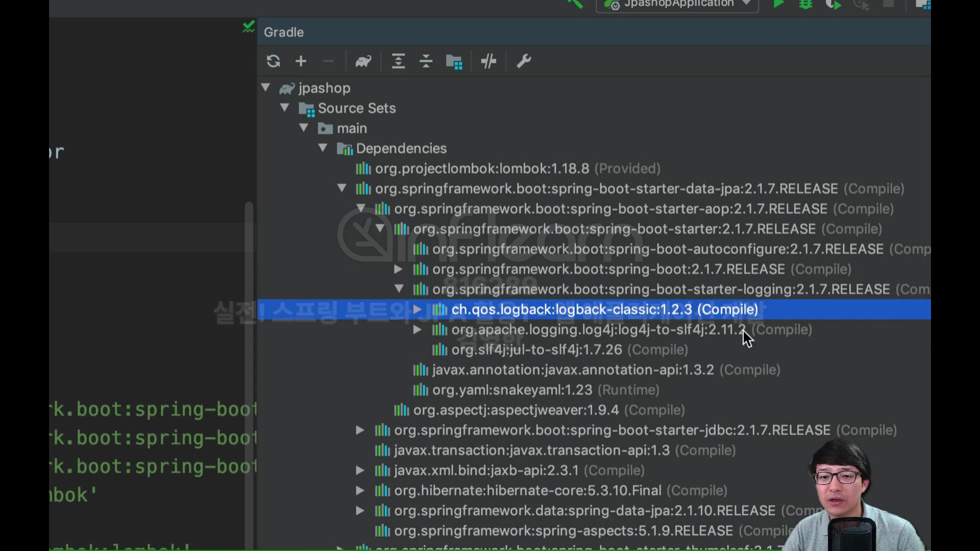This screenshot has width=980, height=551.
Task: Toggle Gradle offline mode icon
Action: click(488, 61)
